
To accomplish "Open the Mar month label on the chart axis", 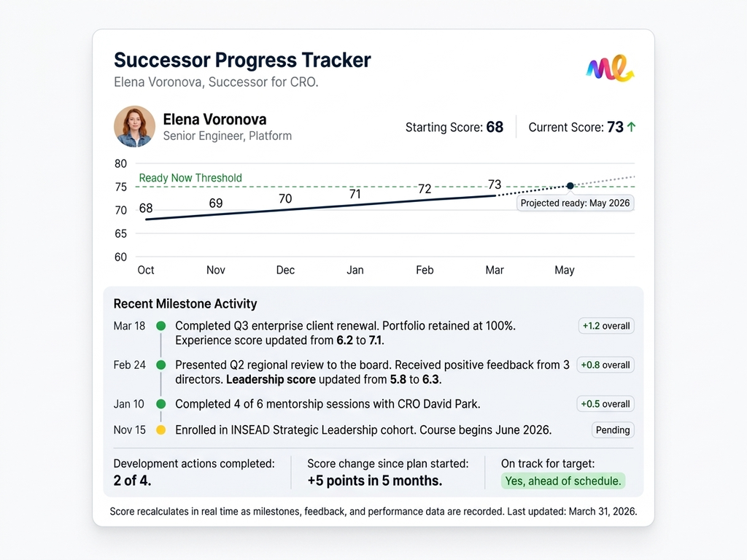I will (x=495, y=270).
